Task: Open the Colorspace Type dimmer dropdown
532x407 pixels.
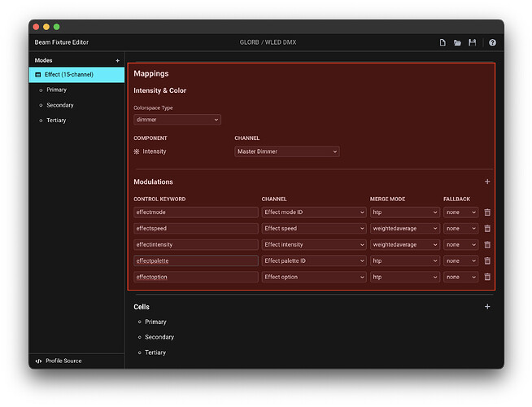Action: pos(177,120)
